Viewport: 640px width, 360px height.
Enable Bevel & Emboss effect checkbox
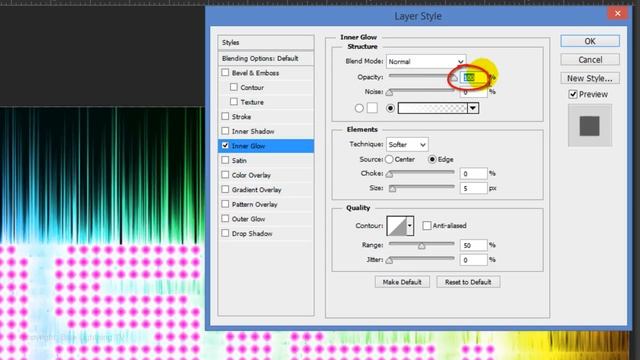coord(225,73)
